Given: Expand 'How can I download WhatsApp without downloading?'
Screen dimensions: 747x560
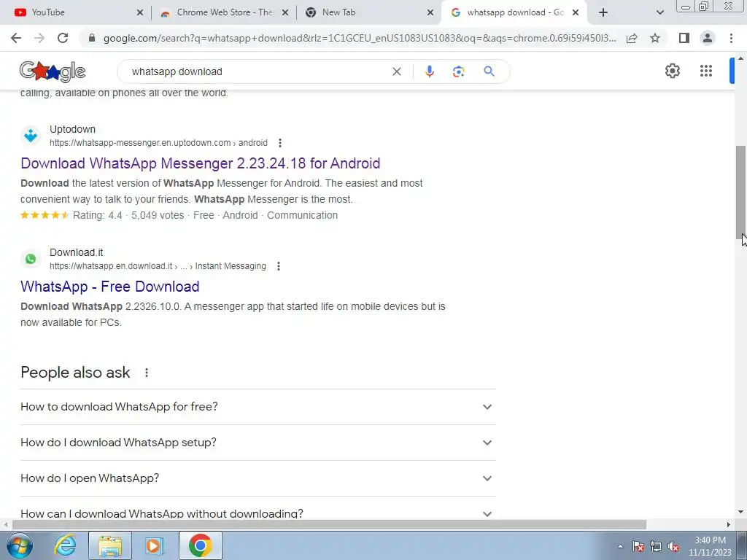Looking at the screenshot, I should (x=258, y=510).
